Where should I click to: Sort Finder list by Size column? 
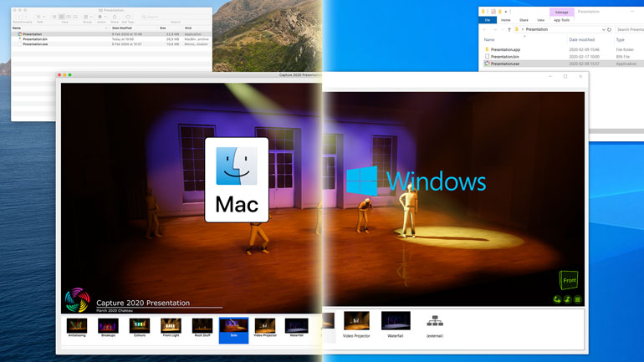[x=162, y=28]
